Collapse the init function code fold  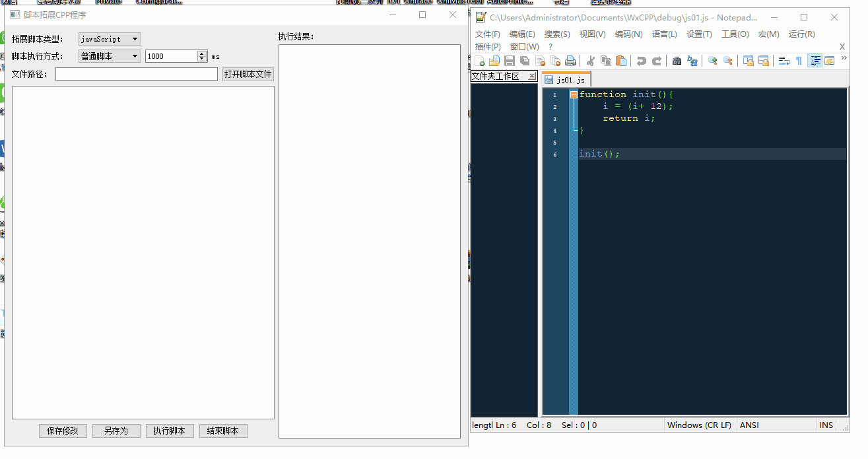click(x=573, y=94)
